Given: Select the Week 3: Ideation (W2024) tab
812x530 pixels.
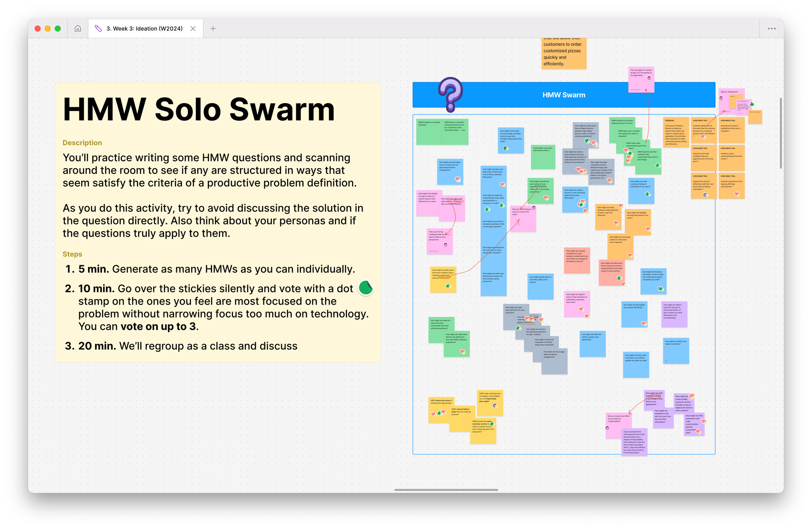Looking at the screenshot, I should [x=144, y=28].
